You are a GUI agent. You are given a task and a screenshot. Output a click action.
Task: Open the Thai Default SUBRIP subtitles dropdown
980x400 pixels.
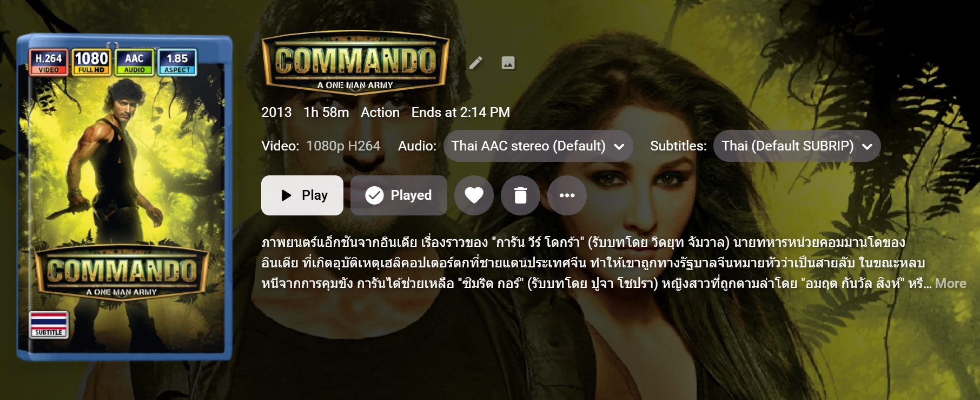[797, 146]
